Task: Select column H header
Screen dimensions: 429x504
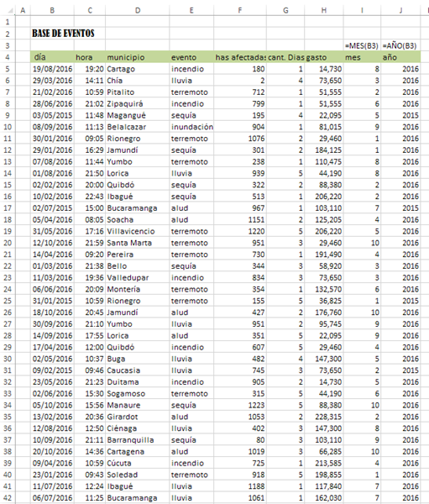Action: (x=324, y=10)
